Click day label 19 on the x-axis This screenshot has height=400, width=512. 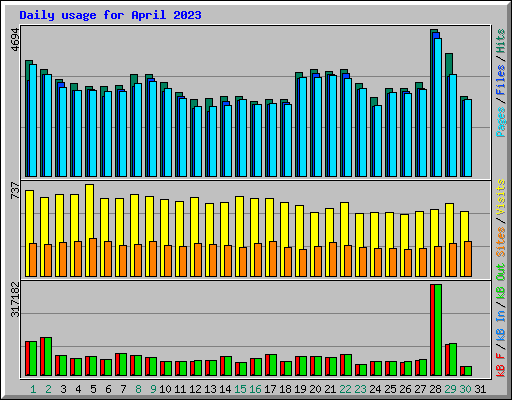[x=300, y=389]
